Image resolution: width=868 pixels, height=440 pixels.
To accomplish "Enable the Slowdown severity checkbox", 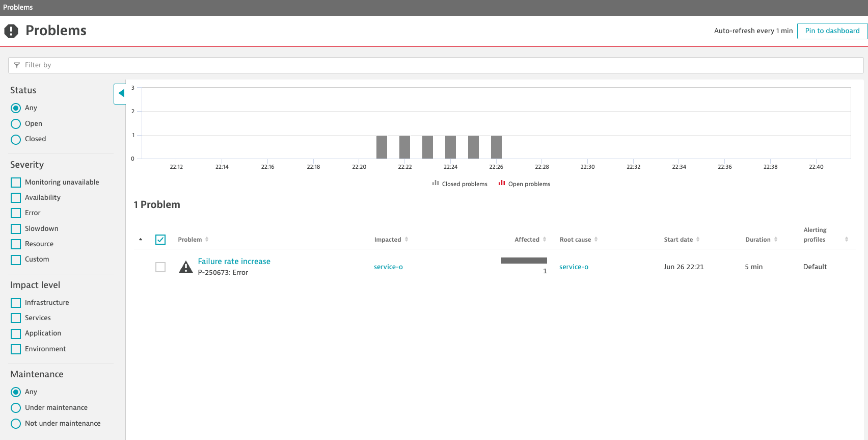I will [16, 229].
